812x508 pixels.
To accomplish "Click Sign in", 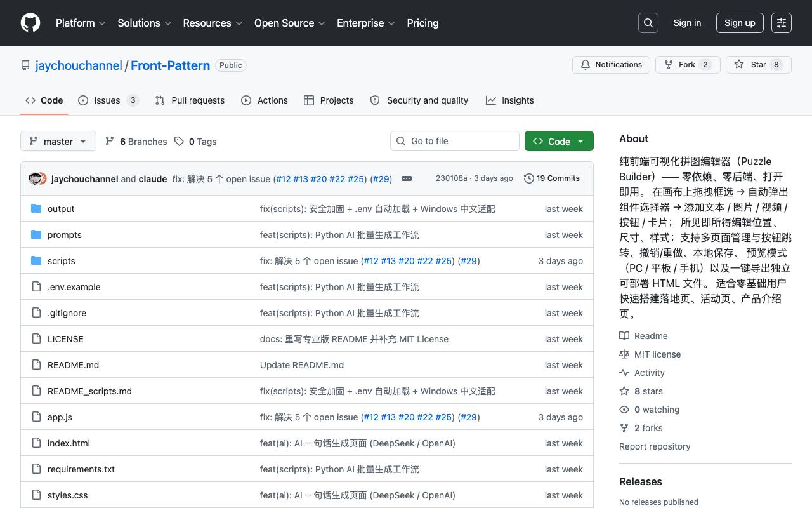I will (687, 23).
